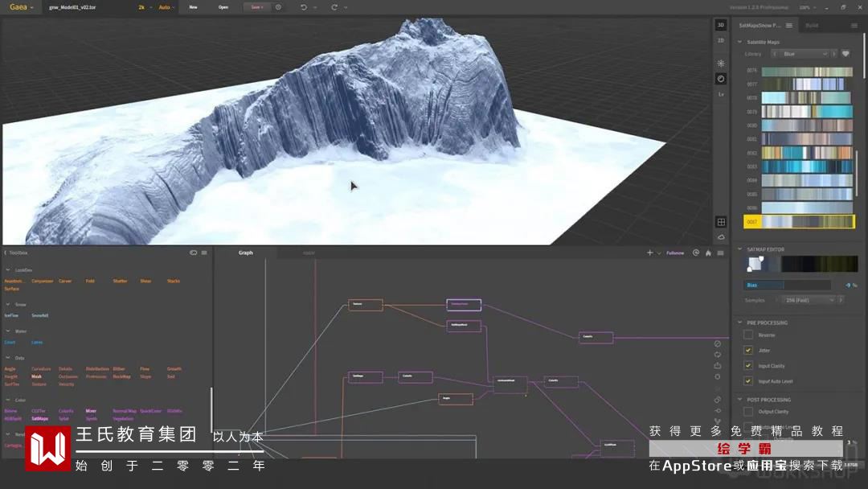Viewport: 868px width, 489px height.
Task: Add the Mask node from toolbox
Action: (x=36, y=376)
